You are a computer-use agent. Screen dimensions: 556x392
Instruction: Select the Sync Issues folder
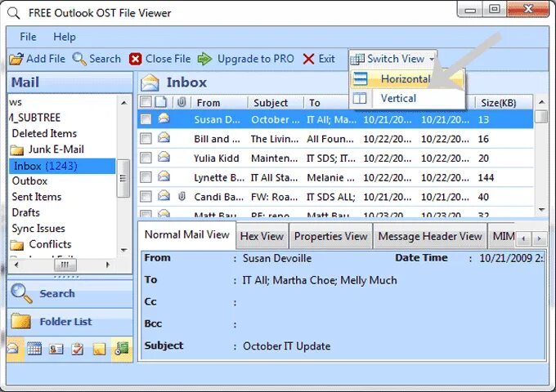(x=38, y=229)
